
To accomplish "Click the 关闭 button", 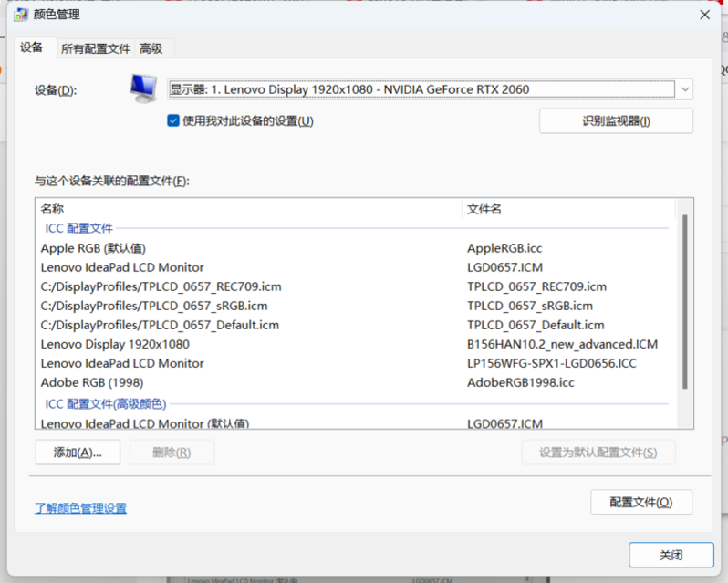I will tap(671, 555).
